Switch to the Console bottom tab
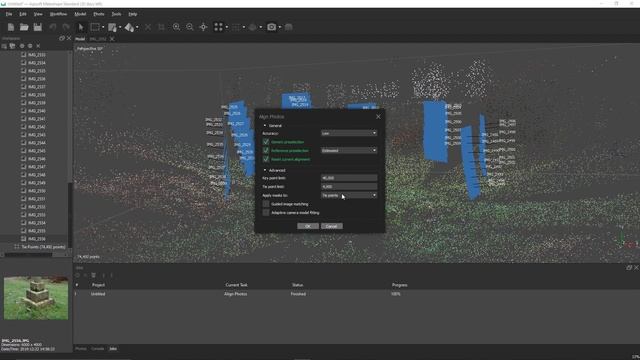 tap(98, 349)
